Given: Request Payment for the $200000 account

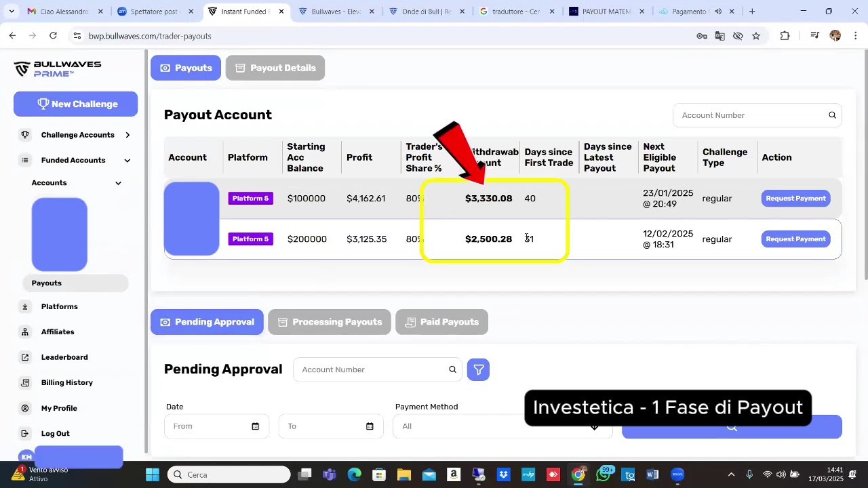Looking at the screenshot, I should 795,239.
